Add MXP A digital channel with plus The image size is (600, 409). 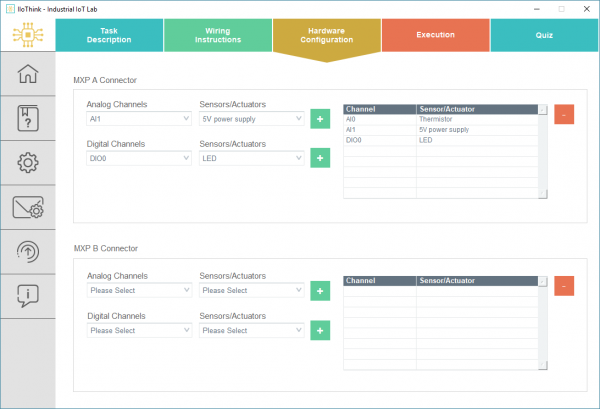pyautogui.click(x=320, y=158)
